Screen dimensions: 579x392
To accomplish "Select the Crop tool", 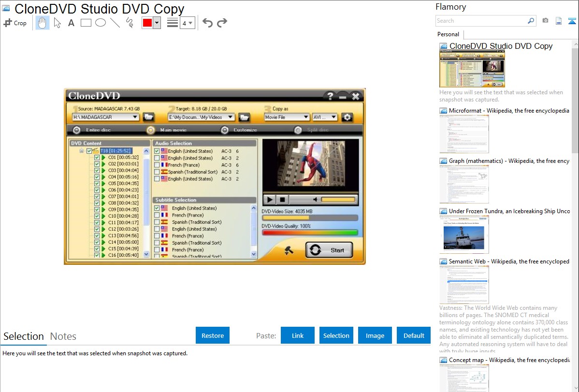I will (x=15, y=23).
